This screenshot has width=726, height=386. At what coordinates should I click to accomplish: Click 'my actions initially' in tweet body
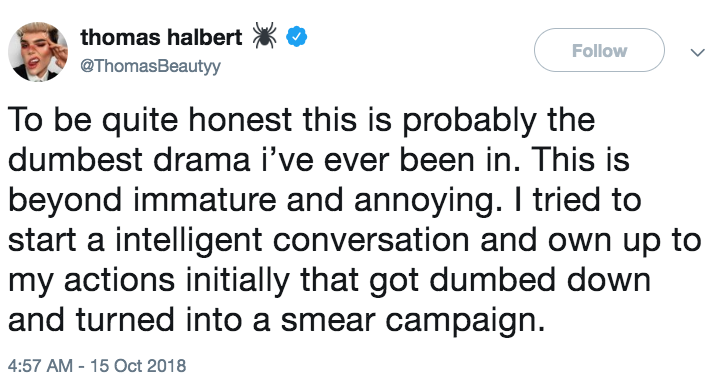coord(149,281)
